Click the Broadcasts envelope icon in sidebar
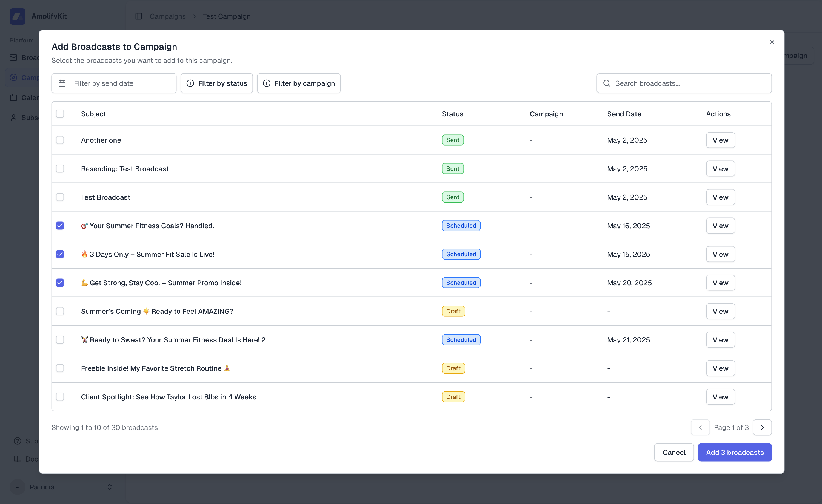Image resolution: width=822 pixels, height=504 pixels. pos(14,58)
